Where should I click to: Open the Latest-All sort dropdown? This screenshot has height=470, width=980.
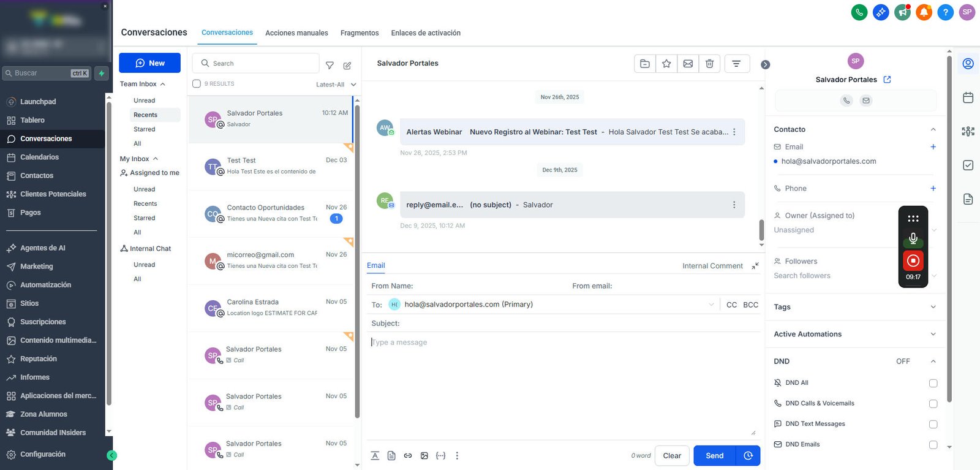click(x=336, y=85)
